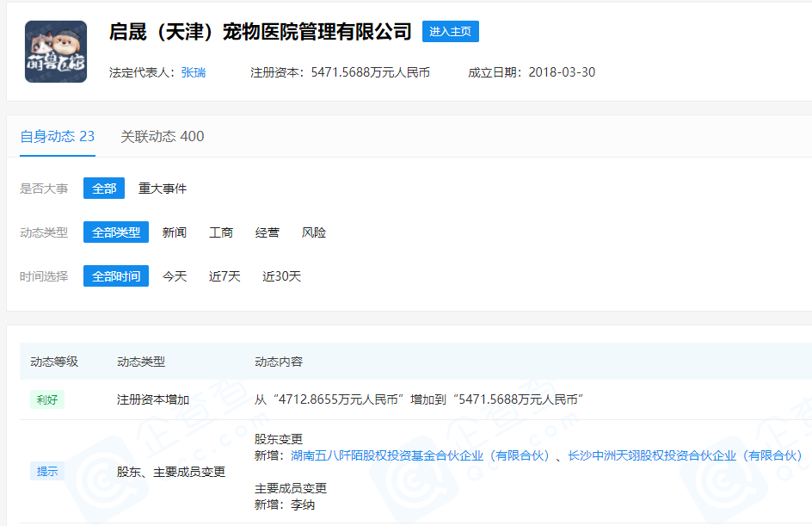The image size is (812, 526).
Task: Filter dynamic type by 工商
Action: (221, 232)
